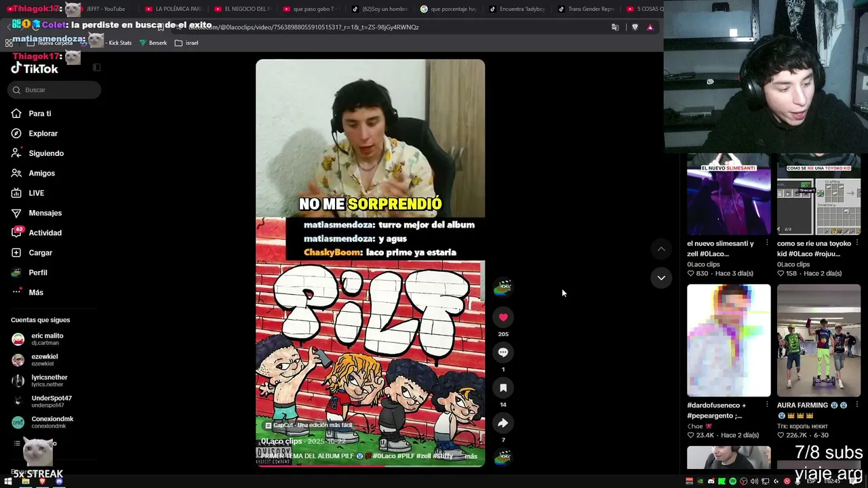Go to your Perfil page

point(38,272)
